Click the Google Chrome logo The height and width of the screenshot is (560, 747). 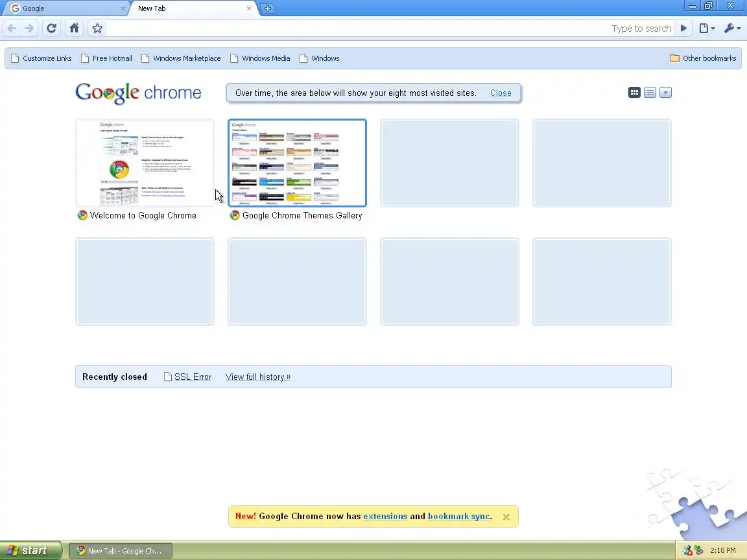click(x=138, y=93)
